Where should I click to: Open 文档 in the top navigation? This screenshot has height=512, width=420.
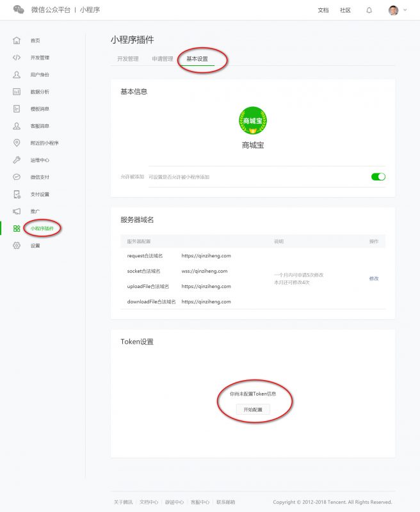click(323, 10)
